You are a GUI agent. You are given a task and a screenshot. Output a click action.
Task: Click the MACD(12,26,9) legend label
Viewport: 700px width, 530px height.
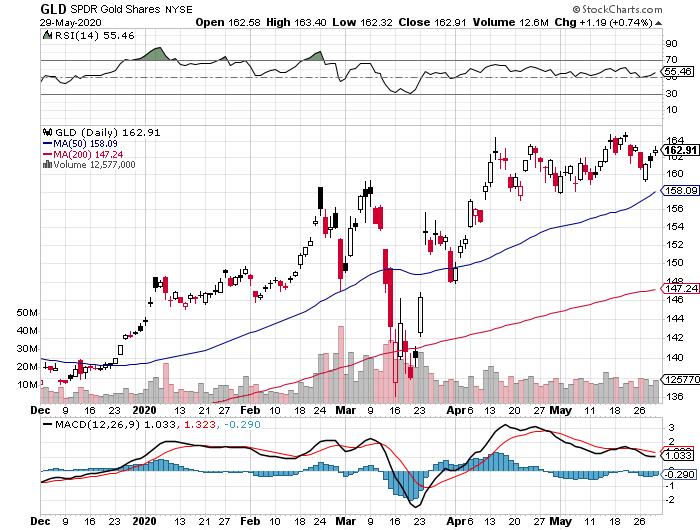(97, 425)
